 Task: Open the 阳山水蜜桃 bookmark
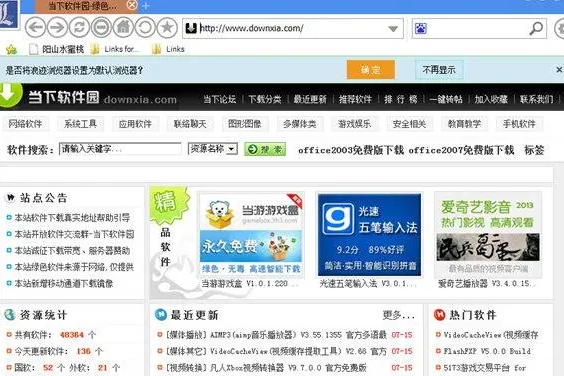pos(56,49)
